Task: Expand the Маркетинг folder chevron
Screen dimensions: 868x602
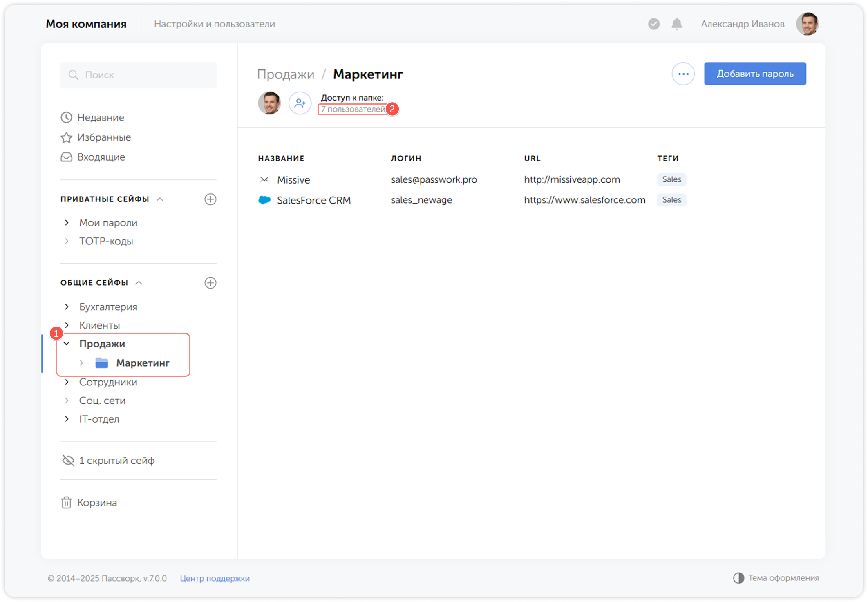Action: (x=82, y=363)
